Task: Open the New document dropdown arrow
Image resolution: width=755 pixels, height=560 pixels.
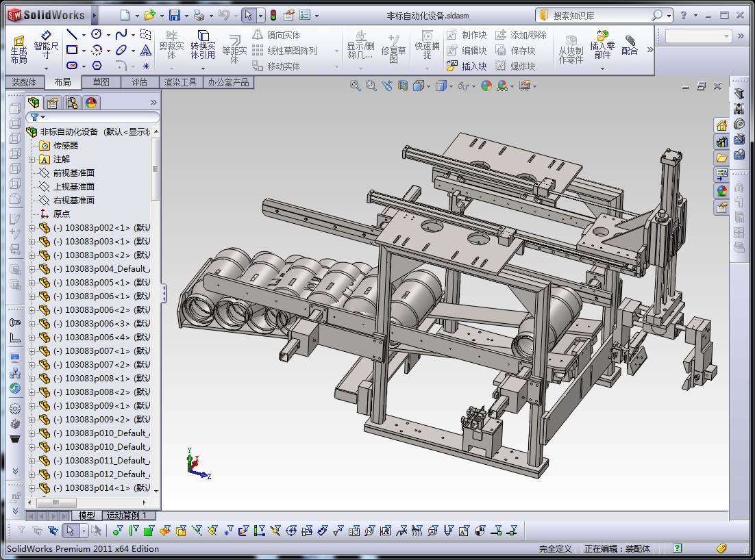Action: coord(137,16)
